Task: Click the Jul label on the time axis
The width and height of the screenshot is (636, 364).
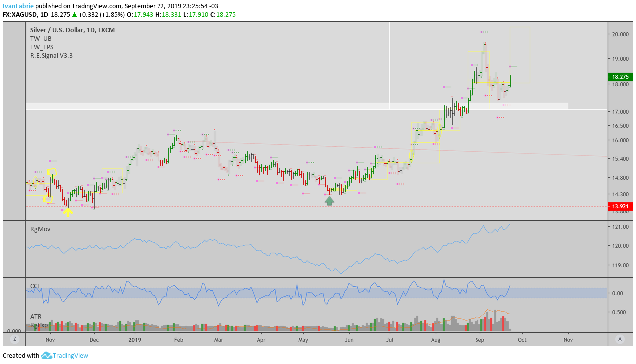Action: 390,340
